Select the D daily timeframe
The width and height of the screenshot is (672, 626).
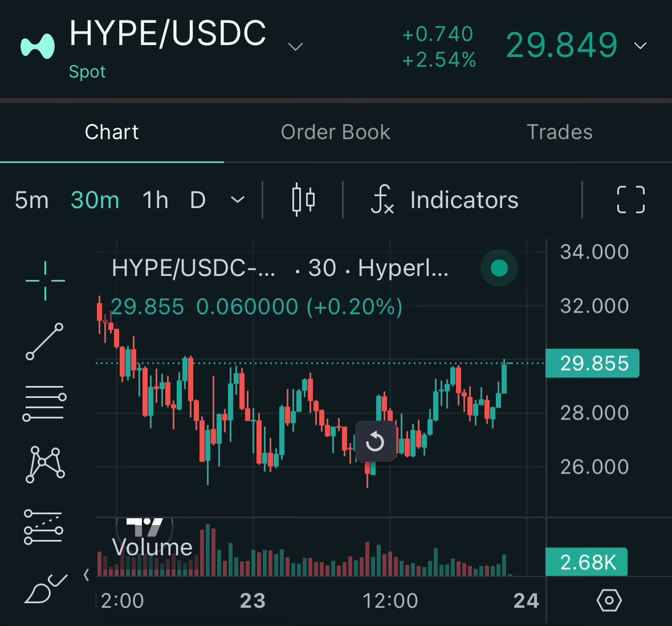pyautogui.click(x=198, y=200)
